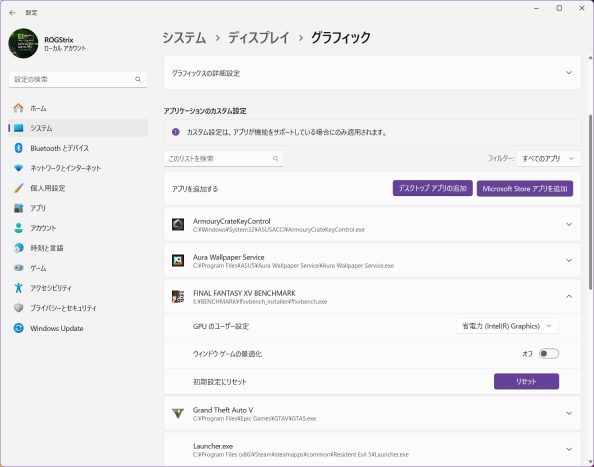Screen dimensions: 594x467
Task: Click the Aura Wallpaper Service app icon
Action: click(178, 260)
